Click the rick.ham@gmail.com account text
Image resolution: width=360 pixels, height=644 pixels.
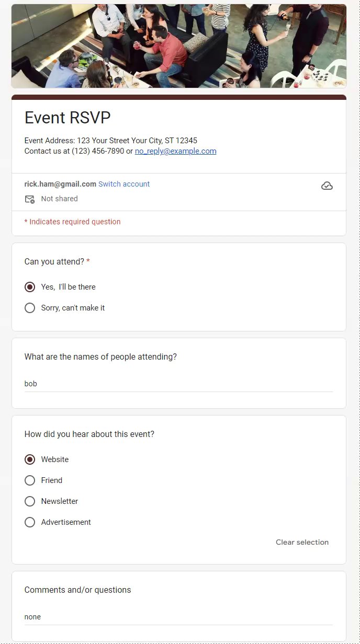tap(60, 184)
